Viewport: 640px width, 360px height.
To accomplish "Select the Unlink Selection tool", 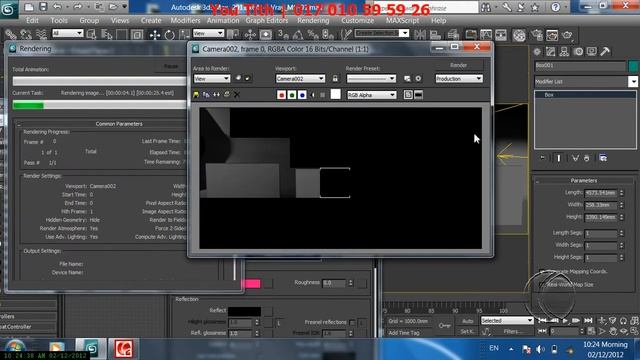I will (x=26, y=35).
